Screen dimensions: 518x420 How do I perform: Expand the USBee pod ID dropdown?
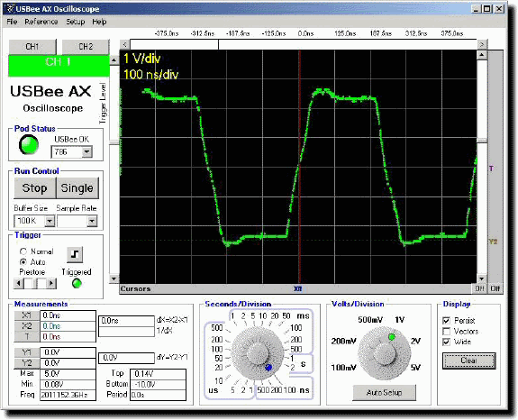pyautogui.click(x=86, y=152)
